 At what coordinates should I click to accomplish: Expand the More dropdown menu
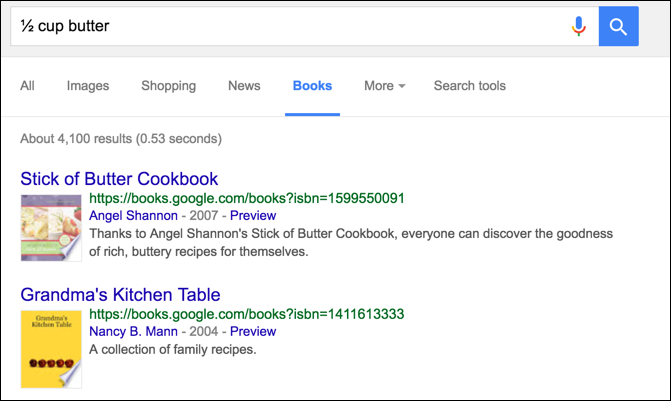(384, 86)
